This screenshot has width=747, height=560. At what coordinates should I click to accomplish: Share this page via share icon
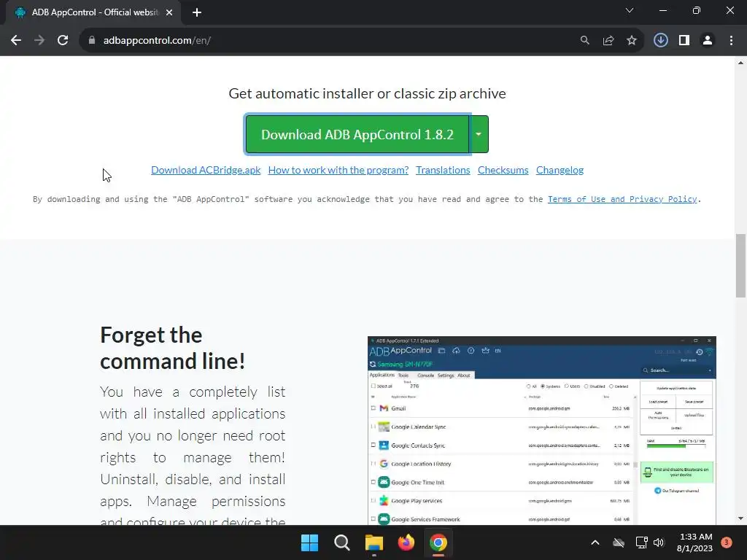pos(608,41)
